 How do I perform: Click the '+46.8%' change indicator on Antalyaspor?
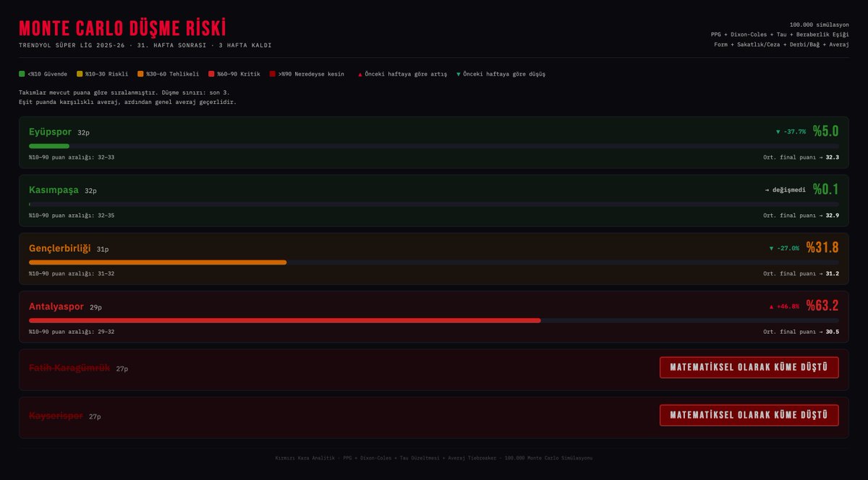[x=784, y=307]
